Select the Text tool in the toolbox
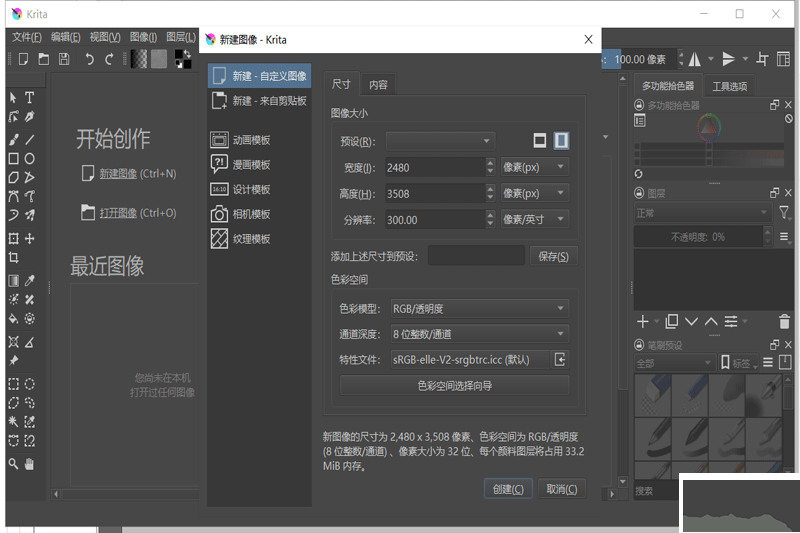This screenshot has height=533, width=800. coord(30,97)
